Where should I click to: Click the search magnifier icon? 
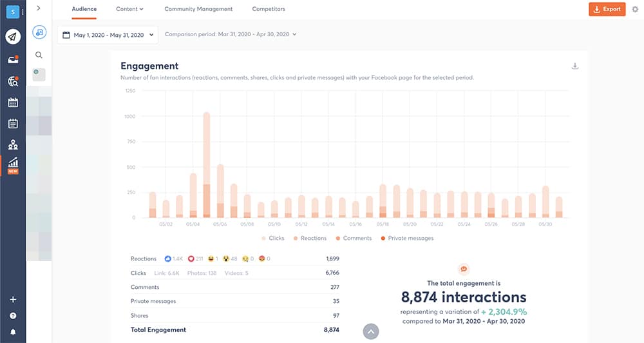click(x=39, y=55)
